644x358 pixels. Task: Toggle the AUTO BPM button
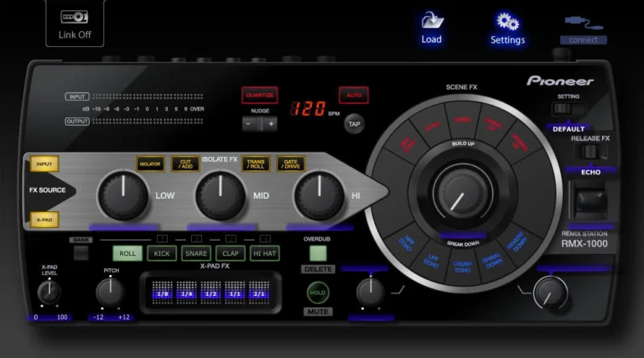click(354, 96)
